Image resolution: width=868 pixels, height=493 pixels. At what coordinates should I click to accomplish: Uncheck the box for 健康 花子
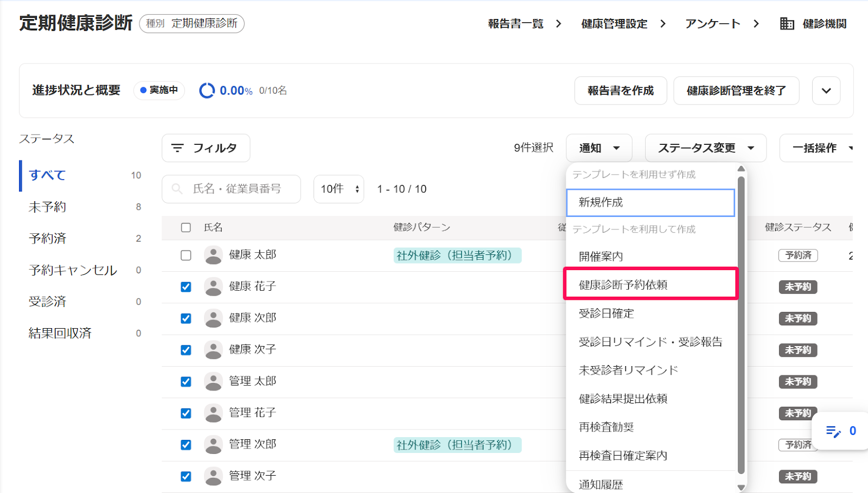click(186, 287)
